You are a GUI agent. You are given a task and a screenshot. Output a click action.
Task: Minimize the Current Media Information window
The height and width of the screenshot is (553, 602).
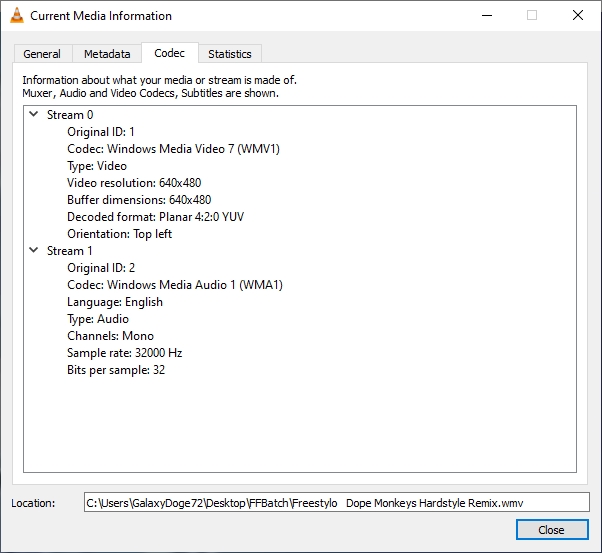[x=487, y=15]
